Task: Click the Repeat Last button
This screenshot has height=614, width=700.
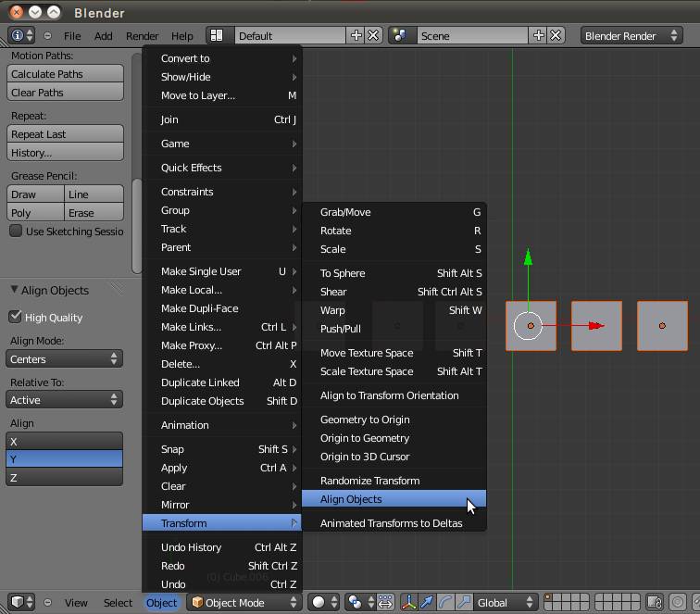Action: tap(65, 134)
